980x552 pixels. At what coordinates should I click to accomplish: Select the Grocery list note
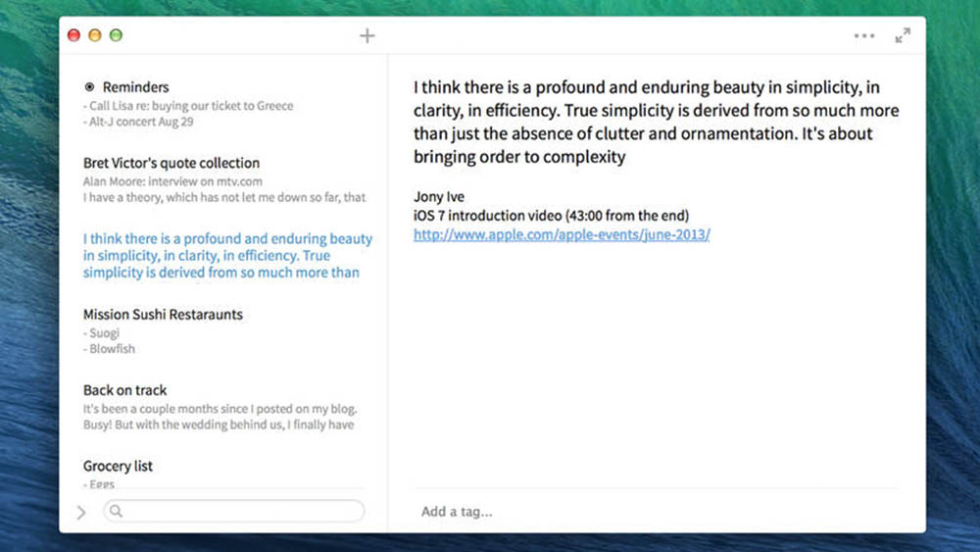[x=119, y=466]
